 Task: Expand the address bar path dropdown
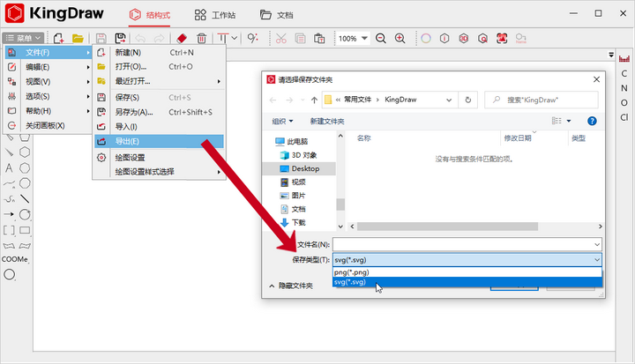click(x=449, y=100)
